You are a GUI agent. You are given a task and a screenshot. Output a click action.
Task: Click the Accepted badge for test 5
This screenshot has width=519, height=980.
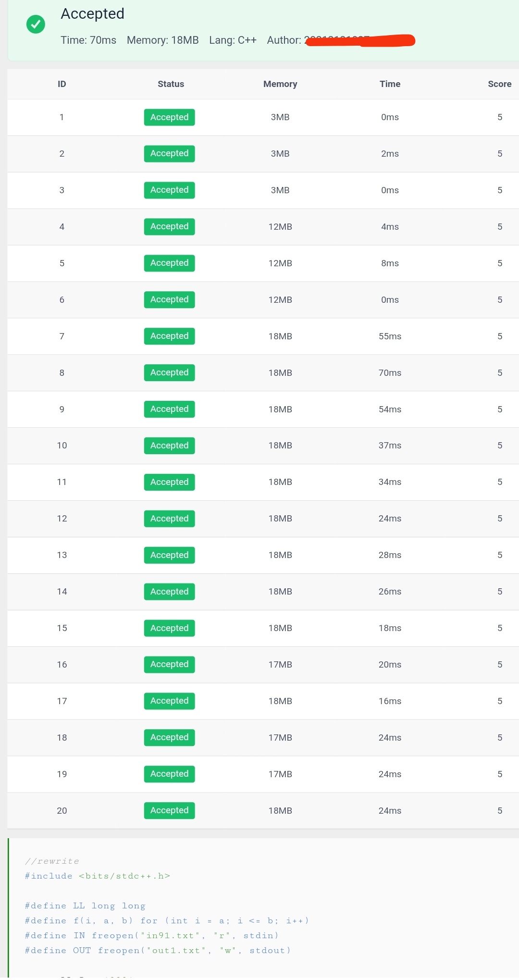coord(169,263)
